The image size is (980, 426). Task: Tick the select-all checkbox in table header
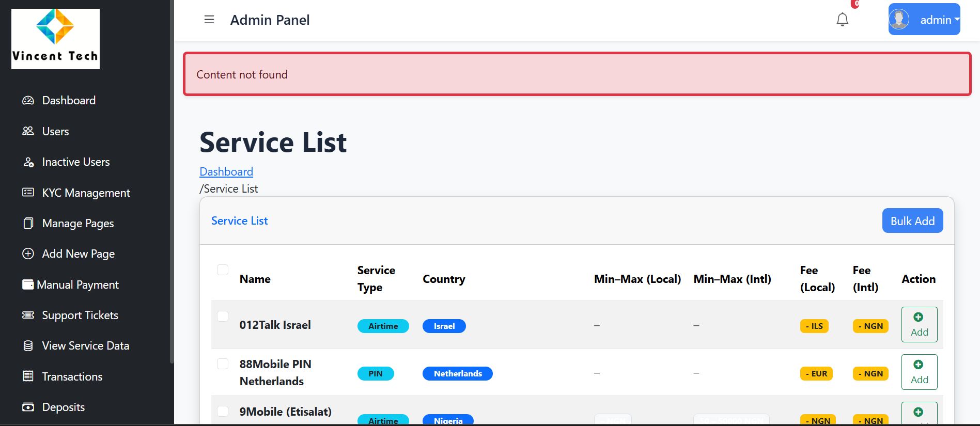point(223,270)
